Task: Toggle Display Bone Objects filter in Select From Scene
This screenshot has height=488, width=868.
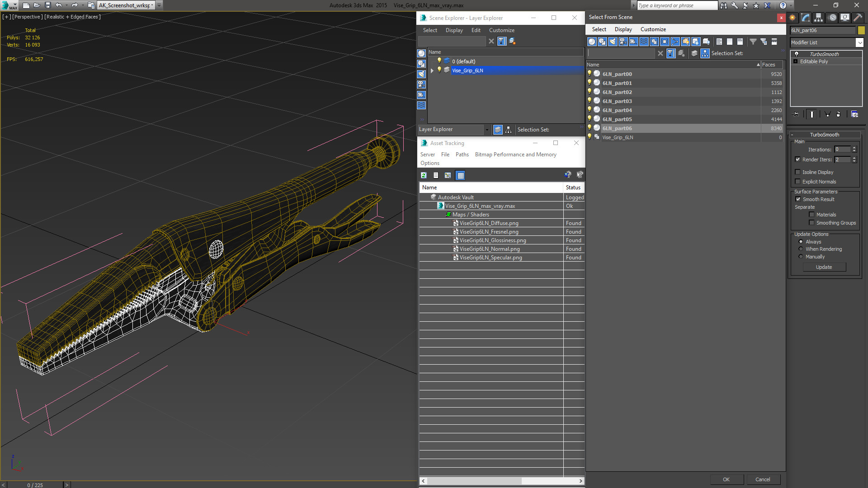Action: (675, 42)
